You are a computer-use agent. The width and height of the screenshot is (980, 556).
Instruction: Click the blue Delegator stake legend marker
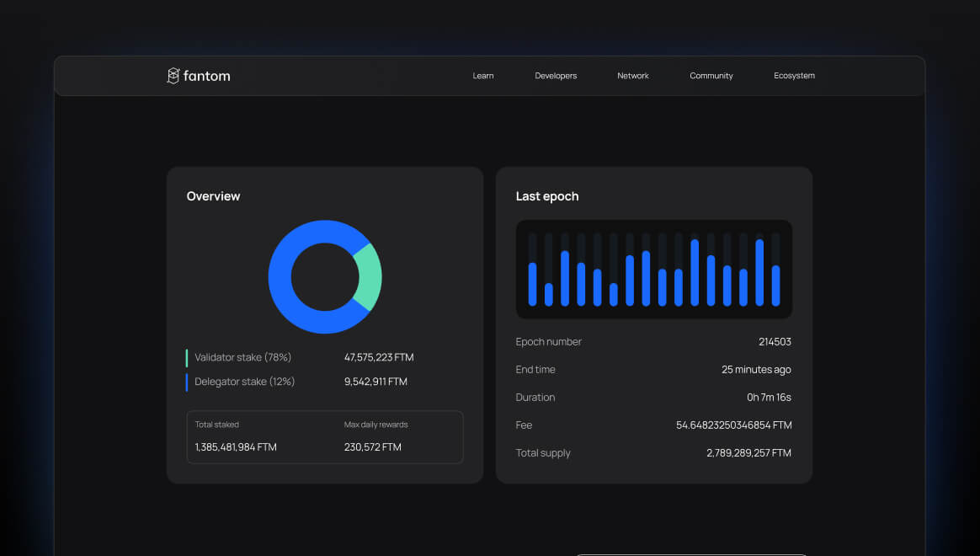pyautogui.click(x=187, y=382)
